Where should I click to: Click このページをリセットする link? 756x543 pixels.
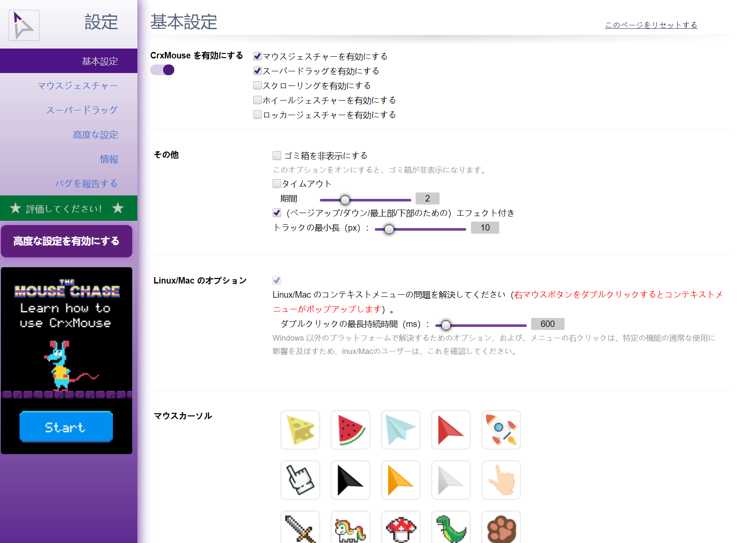(651, 25)
